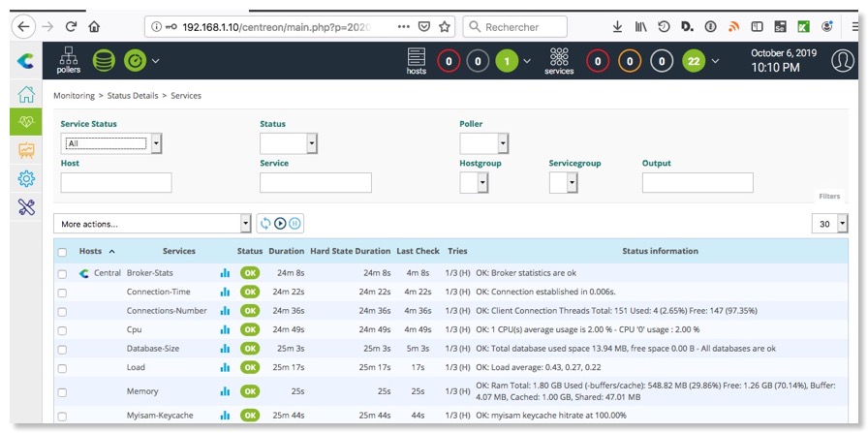Open the Poller filter dropdown

pyautogui.click(x=483, y=143)
